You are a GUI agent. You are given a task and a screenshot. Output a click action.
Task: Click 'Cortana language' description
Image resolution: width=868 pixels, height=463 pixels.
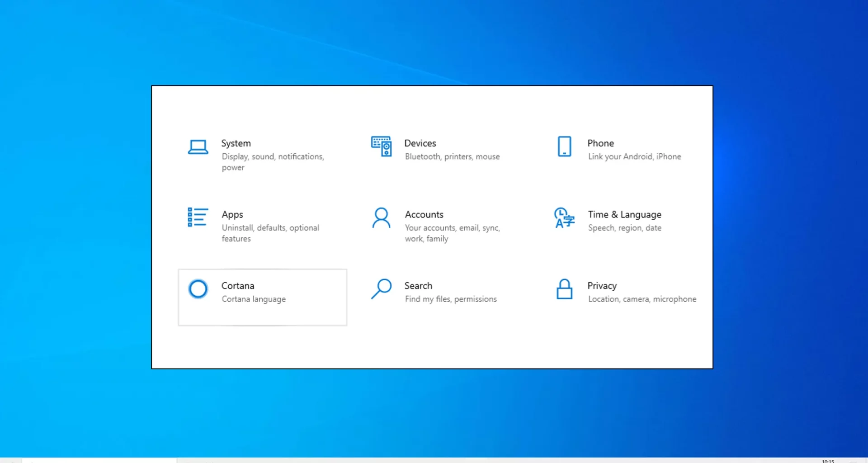(254, 299)
